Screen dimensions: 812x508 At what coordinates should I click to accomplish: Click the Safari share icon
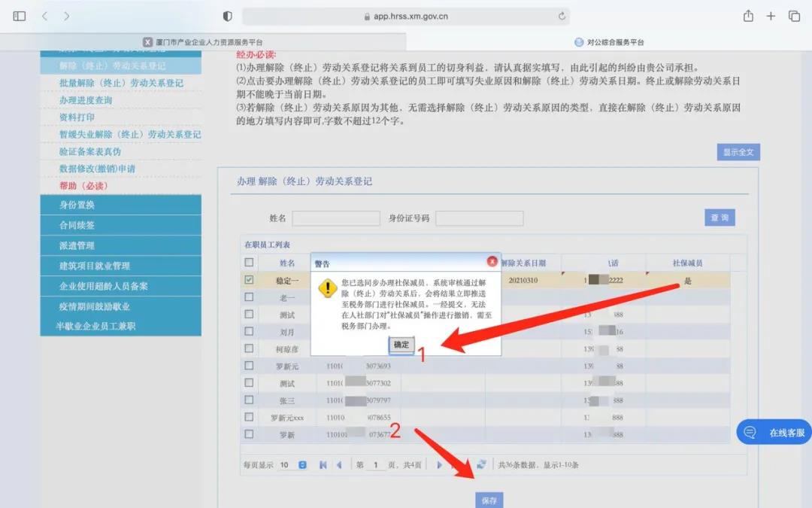[x=748, y=16]
